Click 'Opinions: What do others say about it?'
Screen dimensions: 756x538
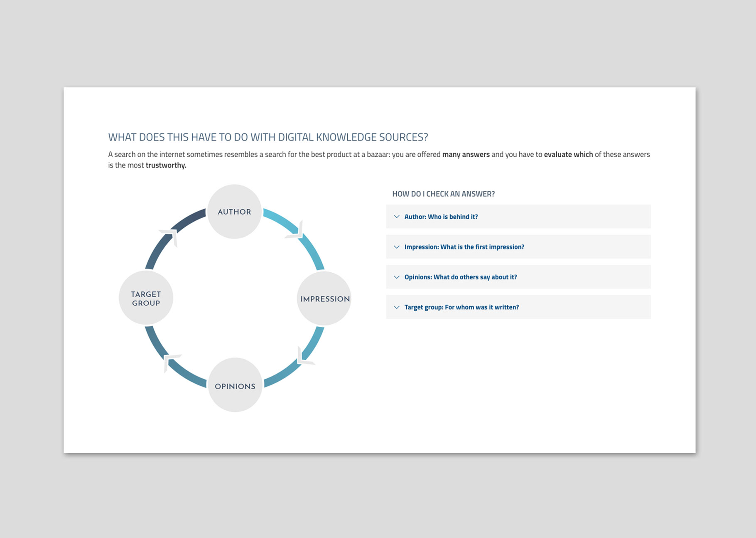[461, 277]
